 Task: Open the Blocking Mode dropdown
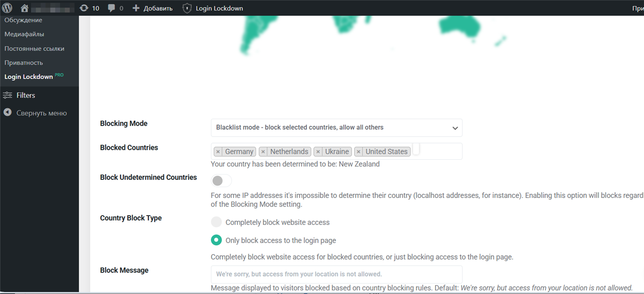tap(336, 127)
